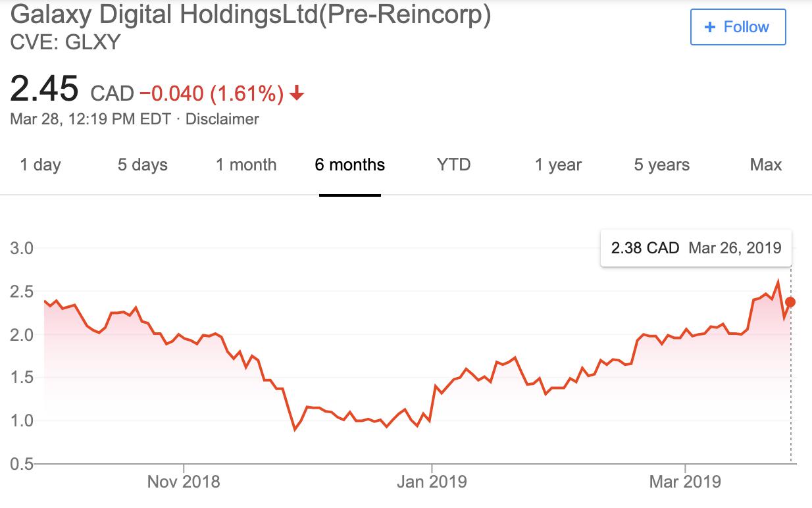Switch to the 5 days chart view
This screenshot has width=812, height=508.
click(141, 165)
